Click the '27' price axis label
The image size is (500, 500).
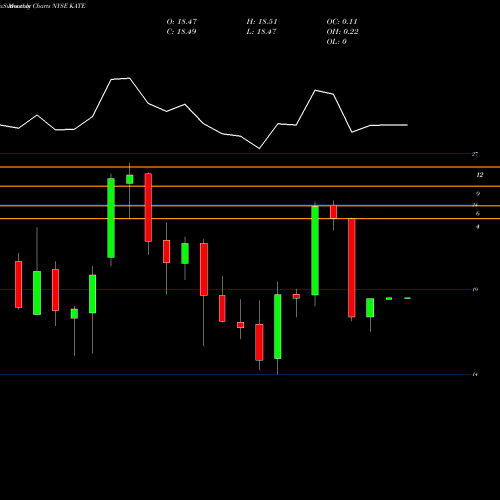coord(475,154)
